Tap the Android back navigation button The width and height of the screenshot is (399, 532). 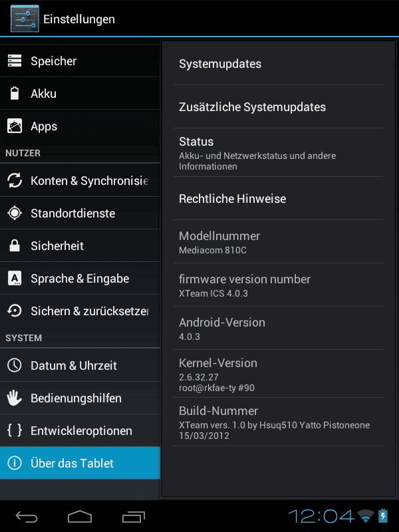pyautogui.click(x=27, y=517)
